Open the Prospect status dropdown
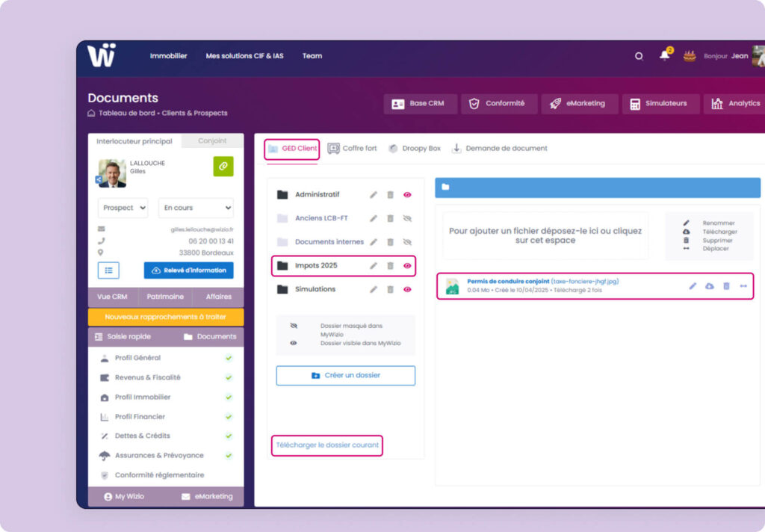This screenshot has width=765, height=532. coord(123,208)
